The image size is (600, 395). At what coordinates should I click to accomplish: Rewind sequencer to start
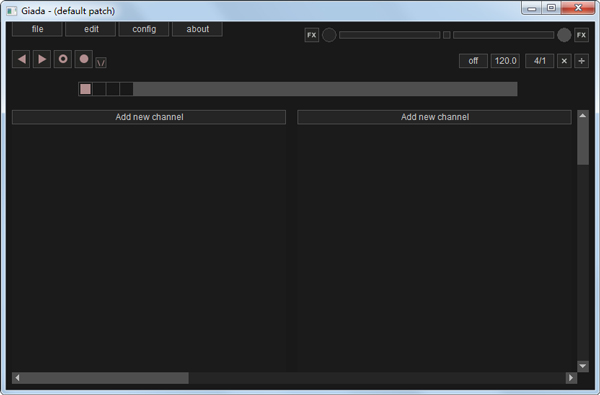(21, 59)
